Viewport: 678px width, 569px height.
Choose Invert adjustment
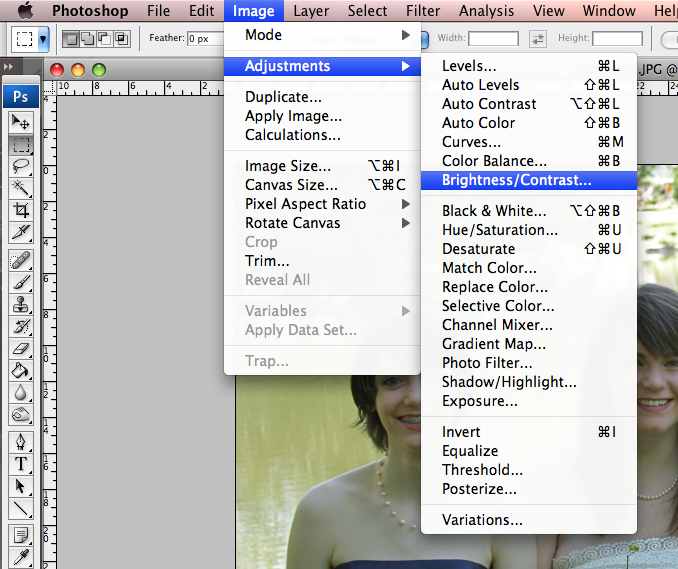tap(529, 432)
